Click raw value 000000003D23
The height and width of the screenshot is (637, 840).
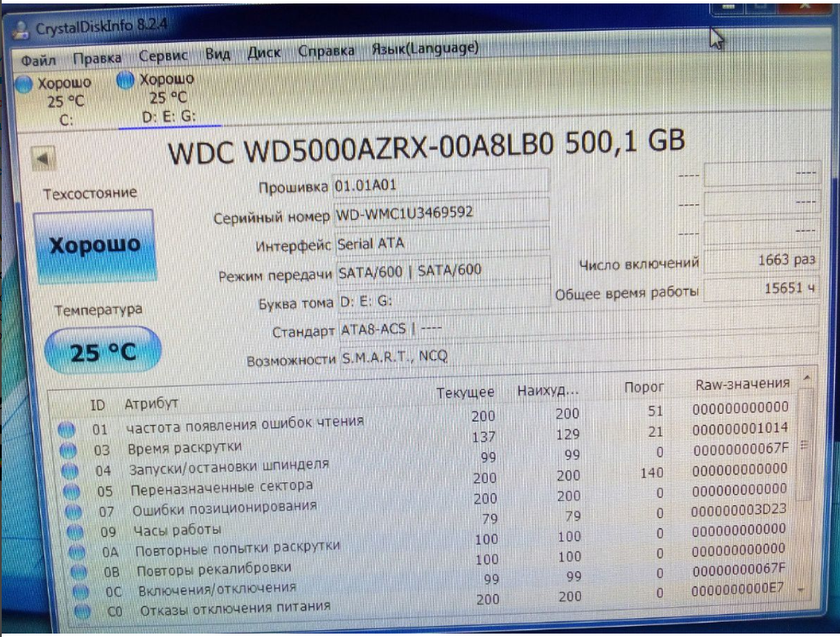point(739,510)
